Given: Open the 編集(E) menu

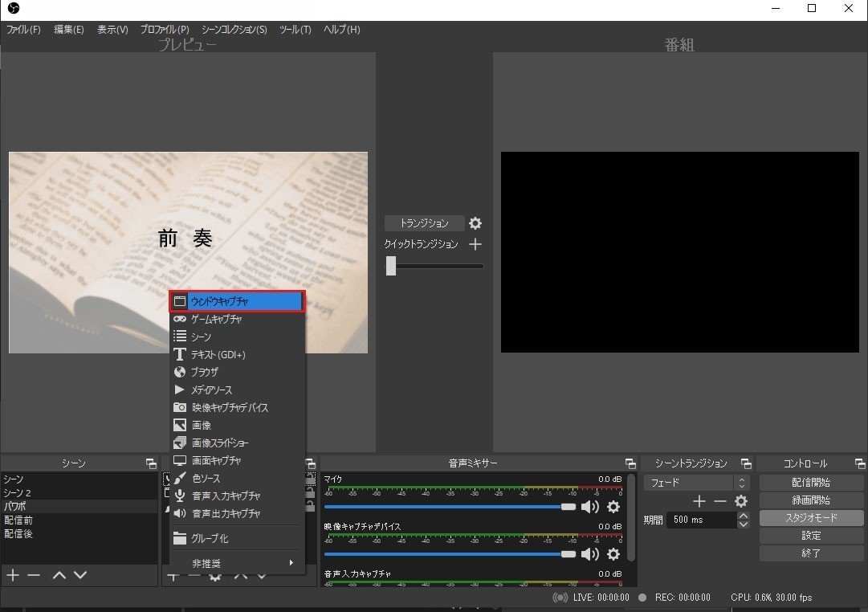Looking at the screenshot, I should (68, 30).
